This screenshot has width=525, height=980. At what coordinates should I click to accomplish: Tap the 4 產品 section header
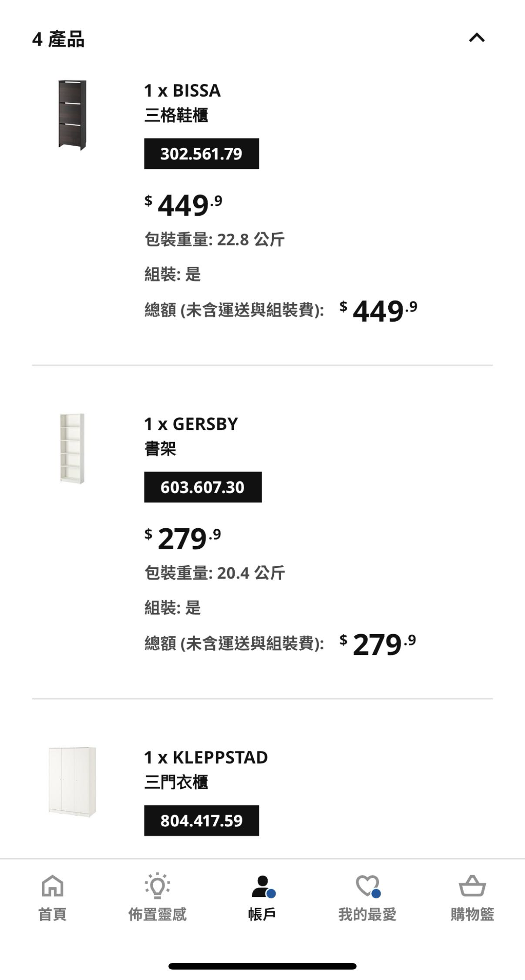click(x=58, y=39)
